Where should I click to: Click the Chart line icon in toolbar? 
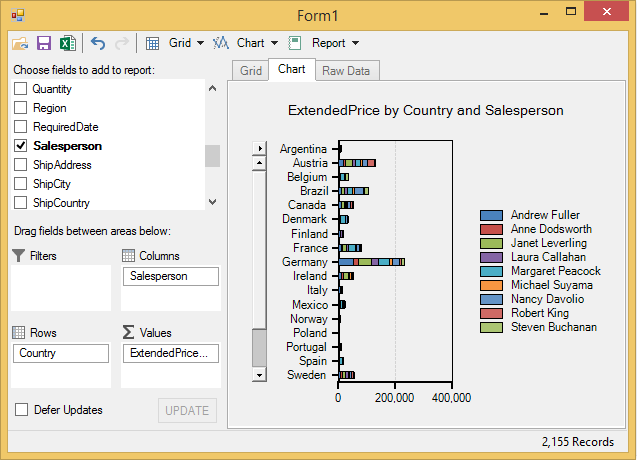[x=222, y=43]
